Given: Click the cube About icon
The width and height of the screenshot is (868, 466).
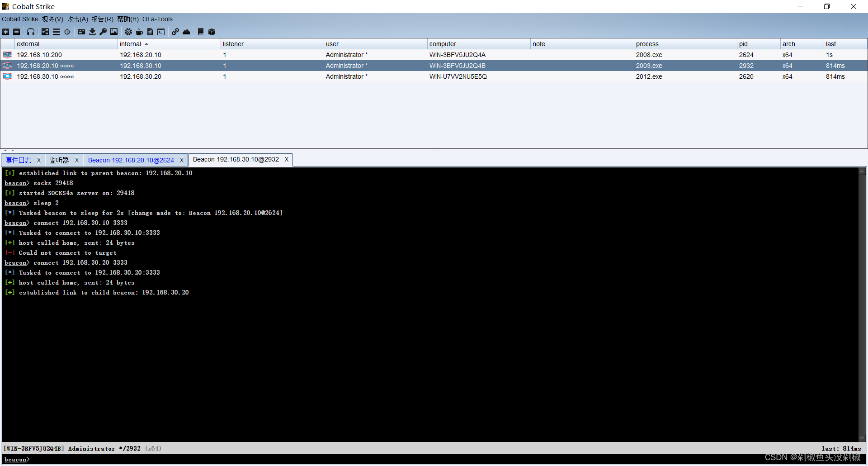Looking at the screenshot, I should click(212, 32).
